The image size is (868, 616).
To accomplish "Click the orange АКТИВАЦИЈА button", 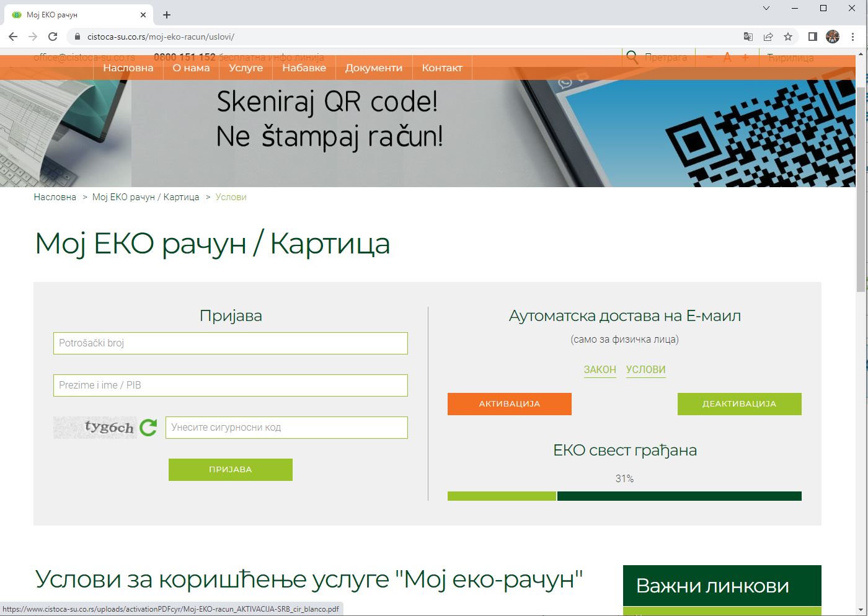I will 509,403.
